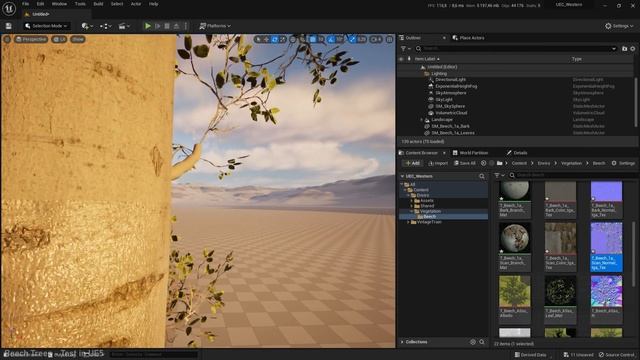Image resolution: width=640 pixels, height=360 pixels.
Task: Start Play in Editor with green button
Action: (x=148, y=26)
